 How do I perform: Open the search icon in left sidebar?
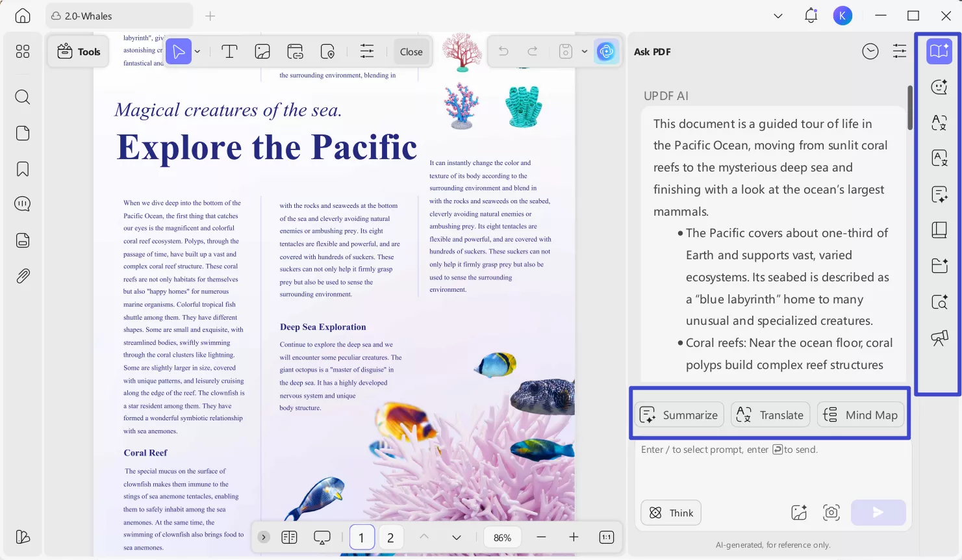[x=23, y=97]
